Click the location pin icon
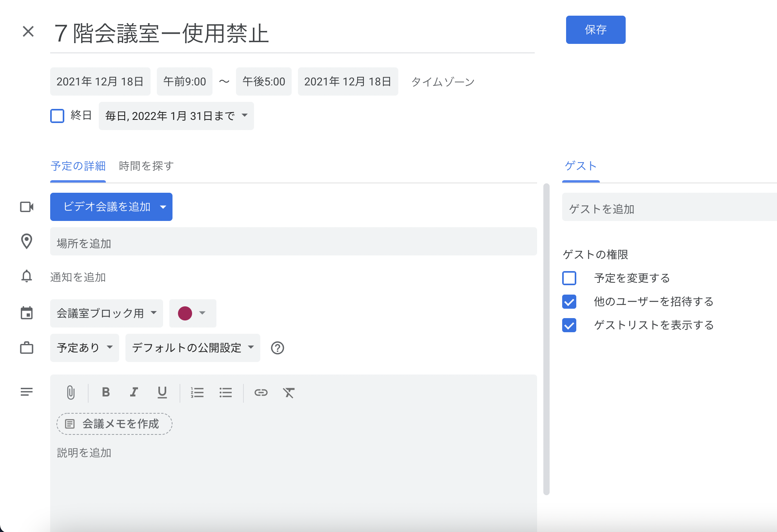777x532 pixels. pyautogui.click(x=27, y=241)
